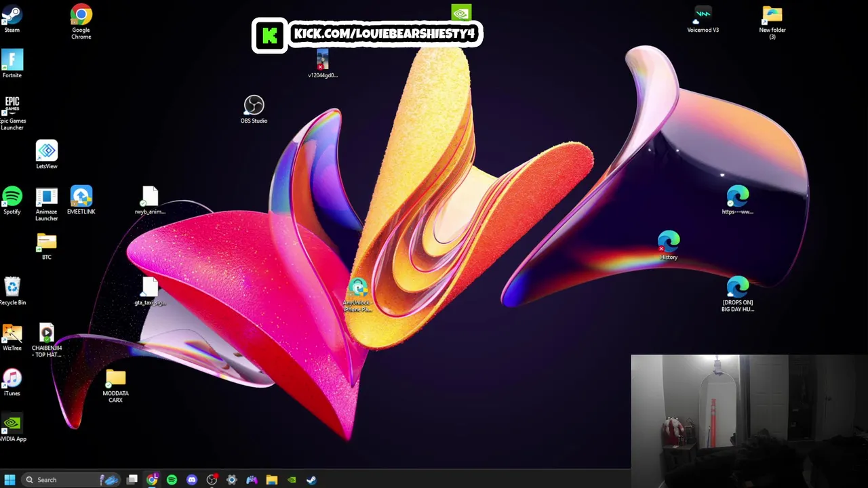868x488 pixels.
Task: Open Task View from the taskbar
Action: 132,480
